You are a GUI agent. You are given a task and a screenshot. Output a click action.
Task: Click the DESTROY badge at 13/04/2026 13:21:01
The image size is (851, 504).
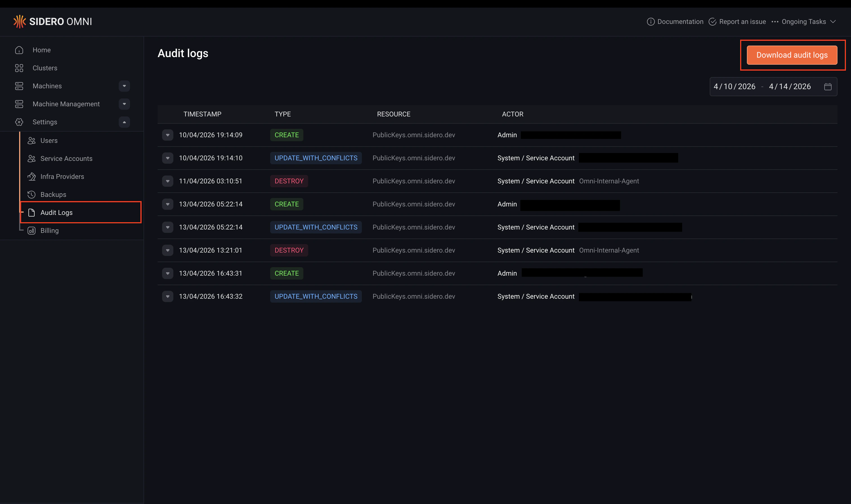pyautogui.click(x=289, y=250)
